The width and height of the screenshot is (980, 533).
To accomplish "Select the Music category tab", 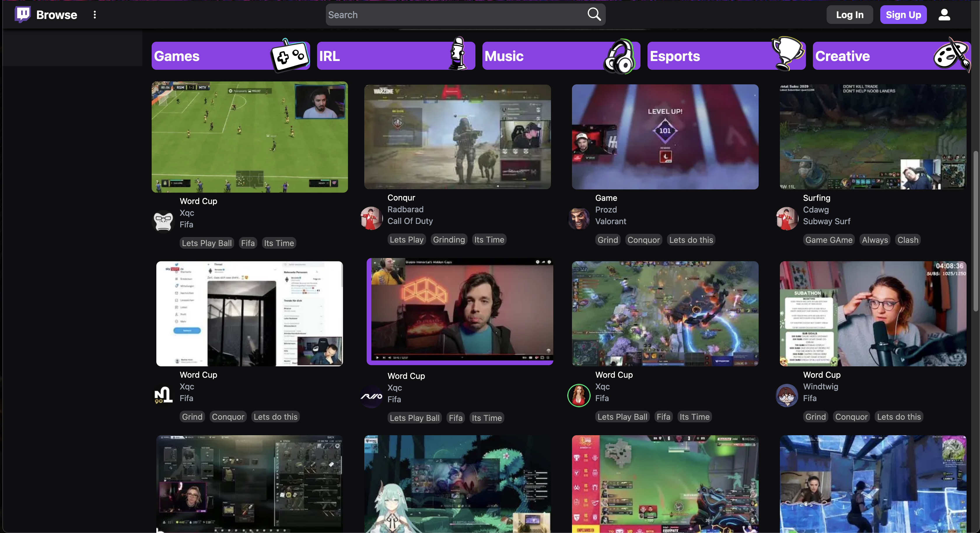I will (561, 56).
